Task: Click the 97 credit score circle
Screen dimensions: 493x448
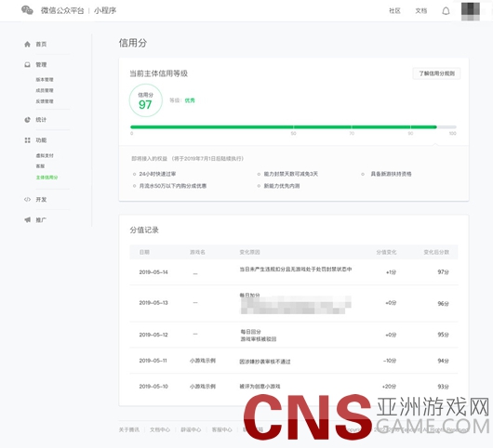Action: pos(145,100)
